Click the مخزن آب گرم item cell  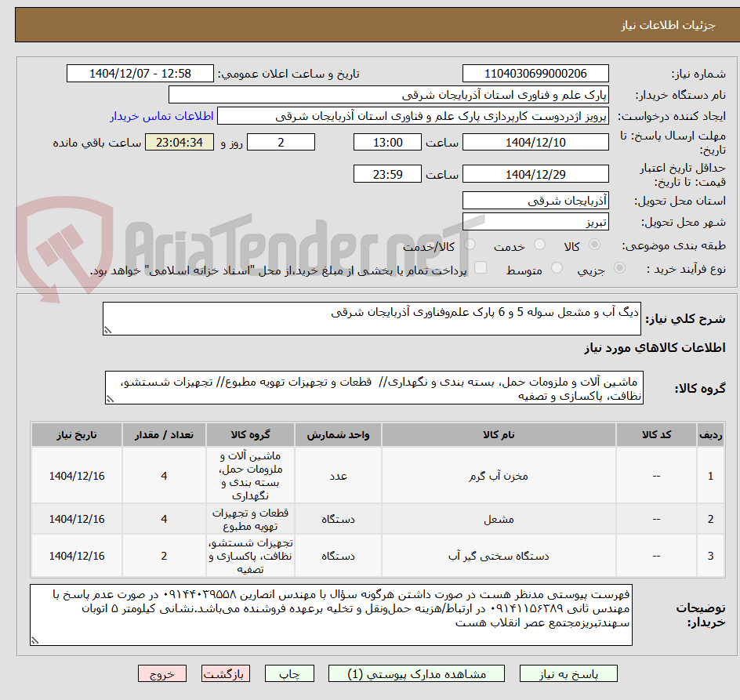coord(499,476)
